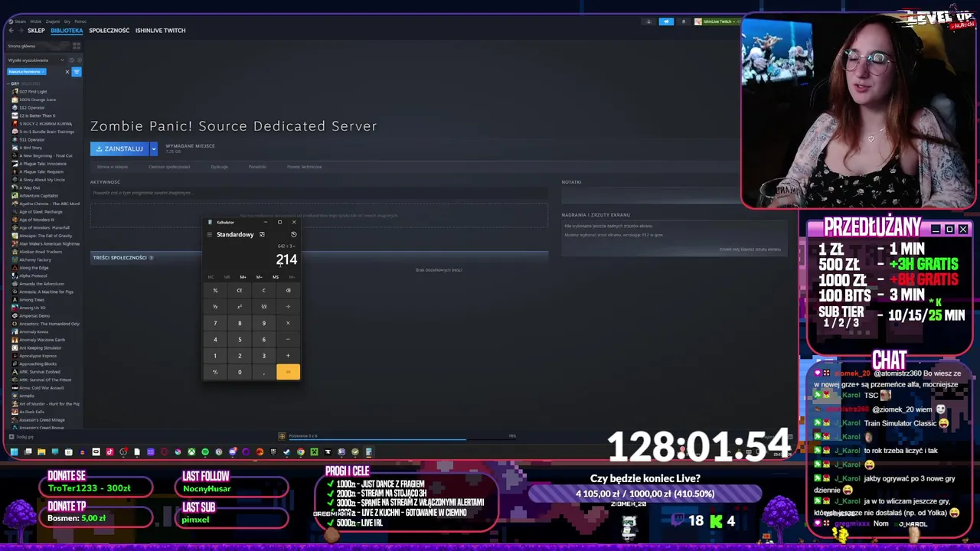The height and width of the screenshot is (551, 980).
Task: Click calculator M+ memory add
Action: click(x=243, y=277)
